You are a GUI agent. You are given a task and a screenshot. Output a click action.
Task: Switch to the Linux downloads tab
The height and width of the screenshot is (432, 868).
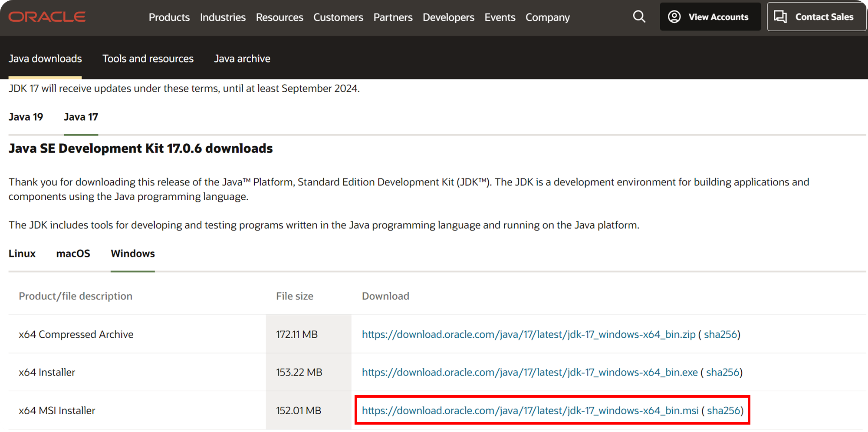pyautogui.click(x=22, y=254)
